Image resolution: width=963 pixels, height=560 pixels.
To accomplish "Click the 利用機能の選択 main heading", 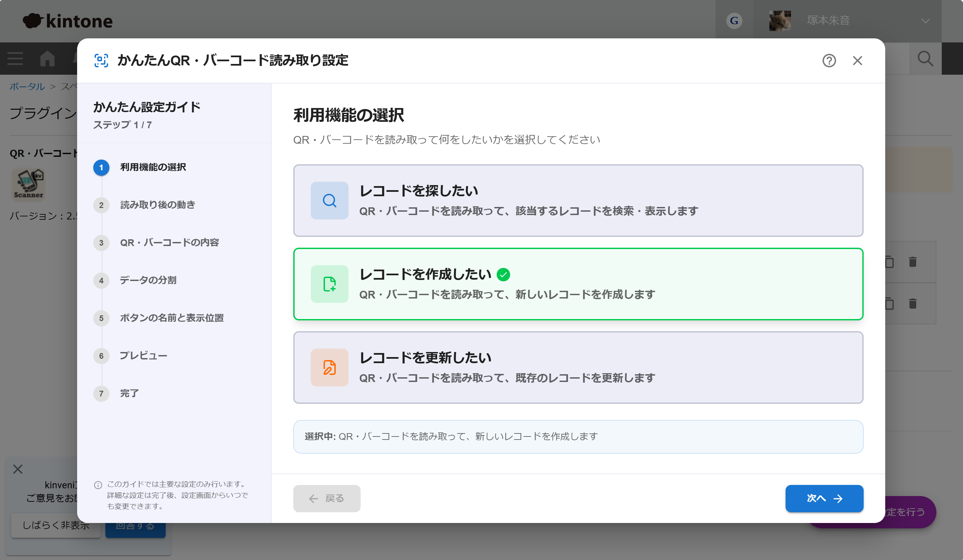I will coord(348,115).
